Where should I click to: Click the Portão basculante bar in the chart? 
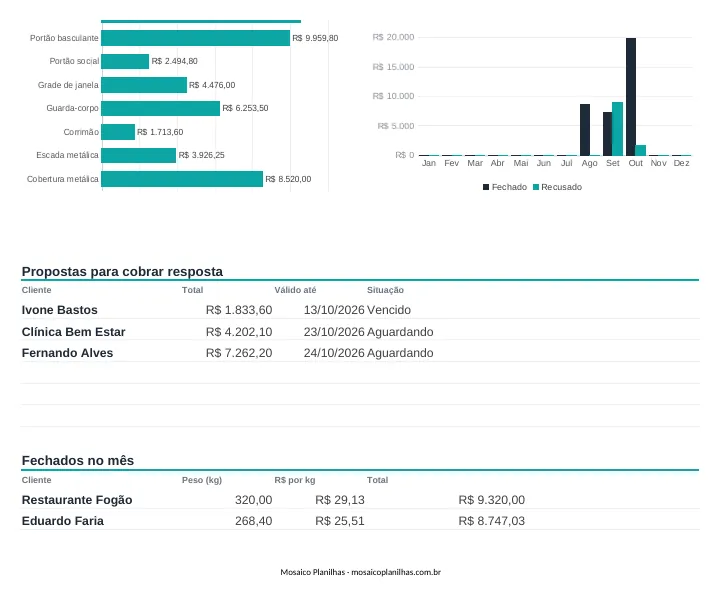(x=195, y=38)
